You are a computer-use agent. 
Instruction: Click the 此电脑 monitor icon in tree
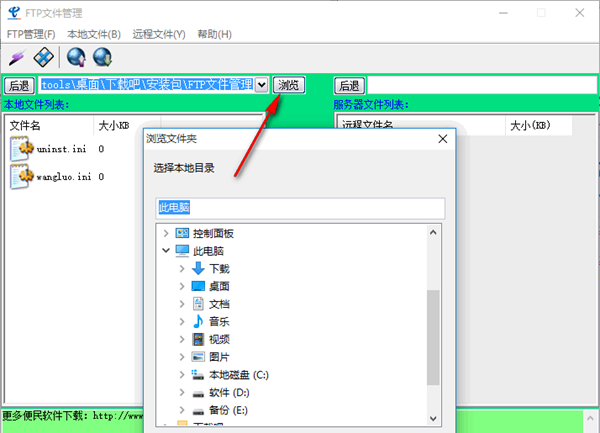coord(182,251)
